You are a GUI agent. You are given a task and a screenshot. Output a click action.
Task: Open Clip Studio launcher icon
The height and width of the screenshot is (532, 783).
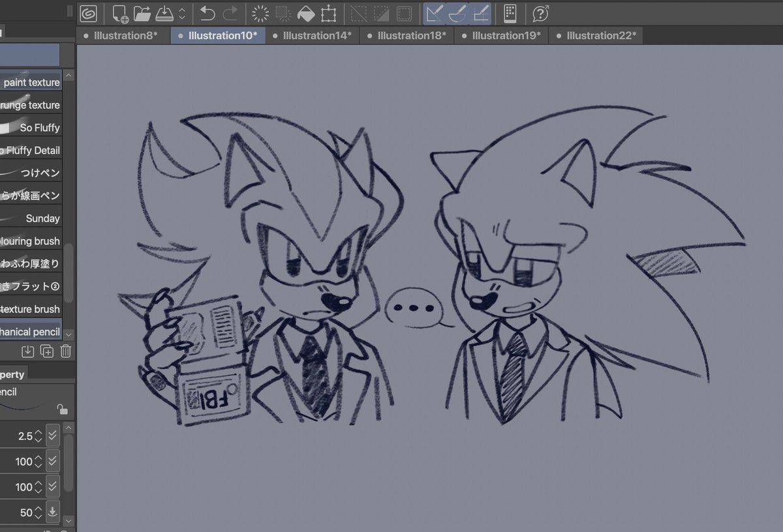click(88, 13)
